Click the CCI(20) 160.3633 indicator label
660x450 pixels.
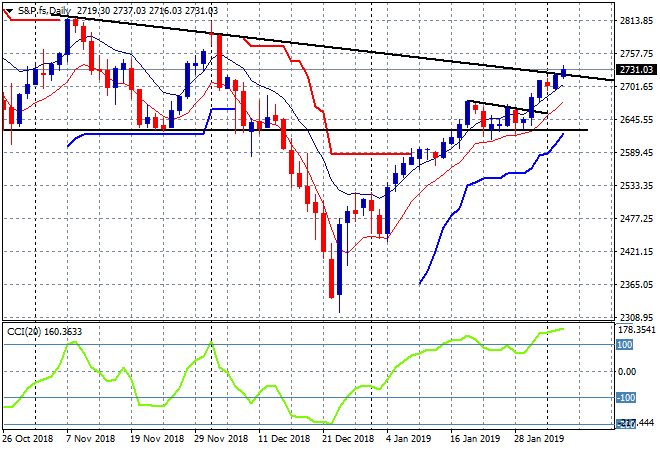[44, 332]
